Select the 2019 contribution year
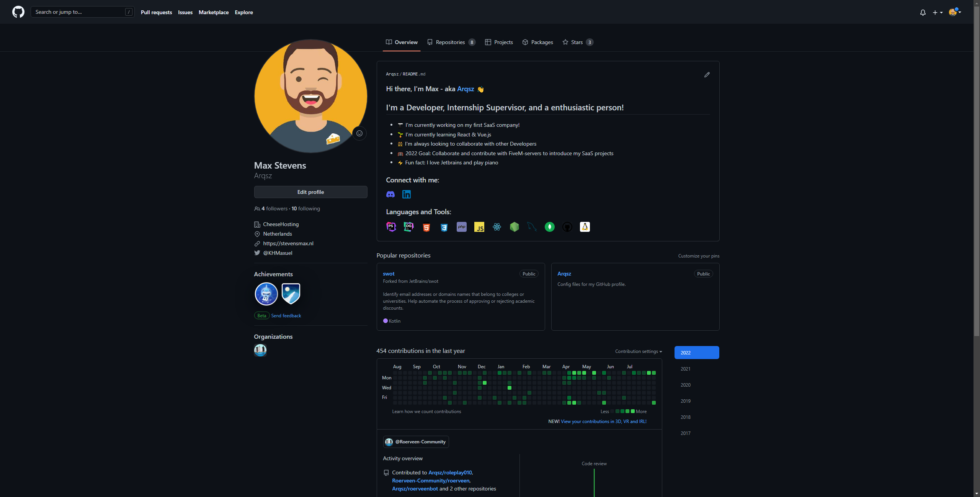 click(685, 401)
